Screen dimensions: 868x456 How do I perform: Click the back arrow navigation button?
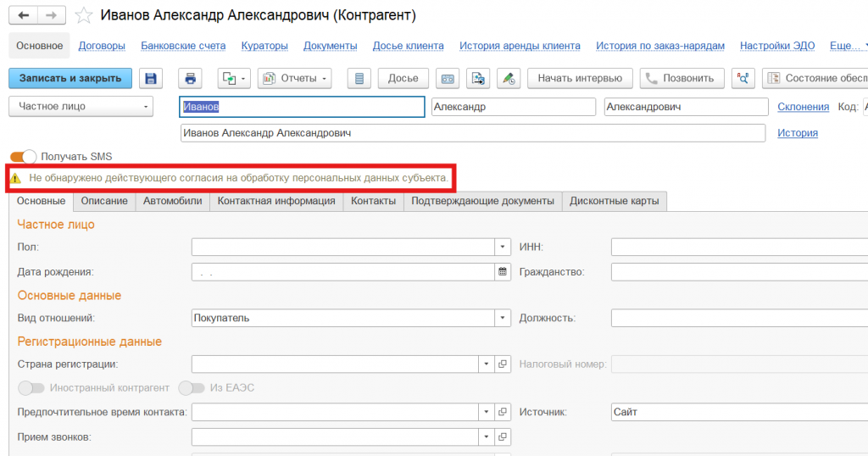pyautogui.click(x=23, y=15)
